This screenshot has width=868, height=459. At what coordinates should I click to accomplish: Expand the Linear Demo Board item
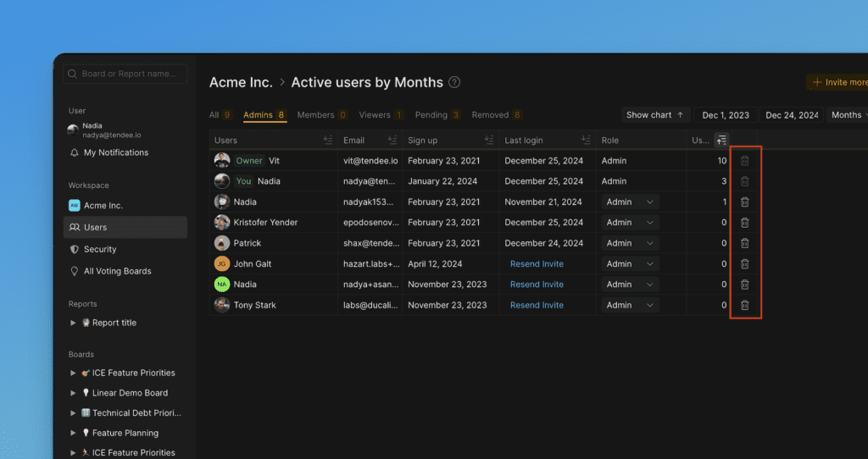pos(73,393)
